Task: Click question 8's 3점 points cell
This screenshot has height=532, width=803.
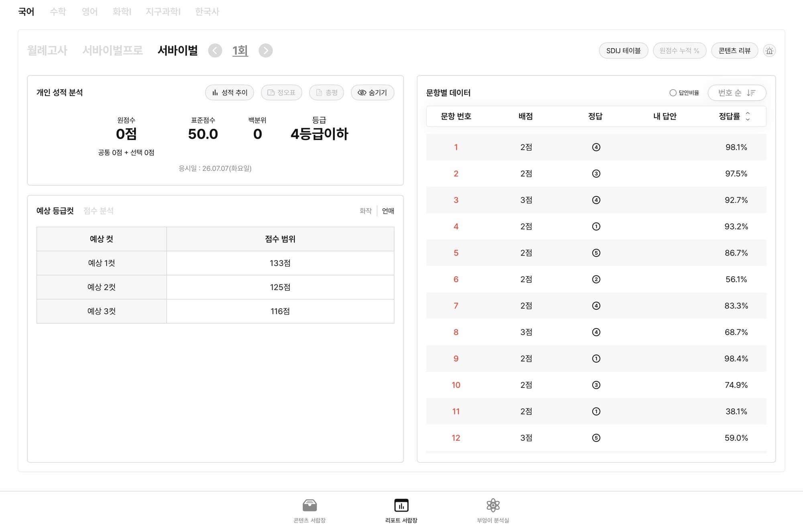Action: pos(526,332)
